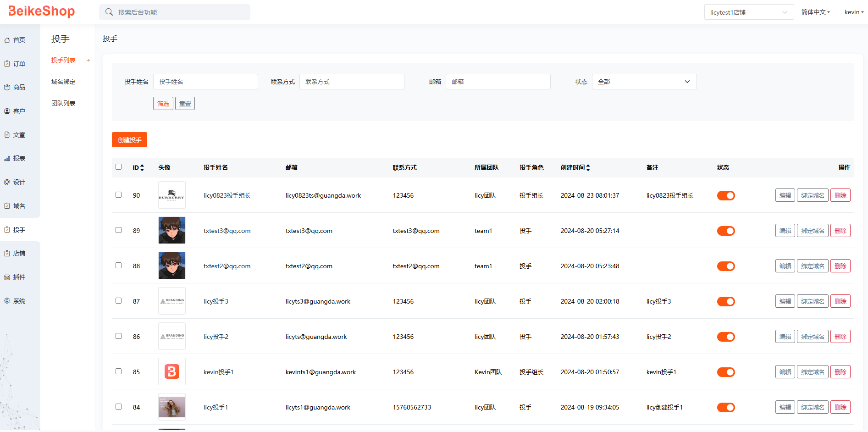
Task: Check the box for row ID 90
Action: pyautogui.click(x=119, y=195)
